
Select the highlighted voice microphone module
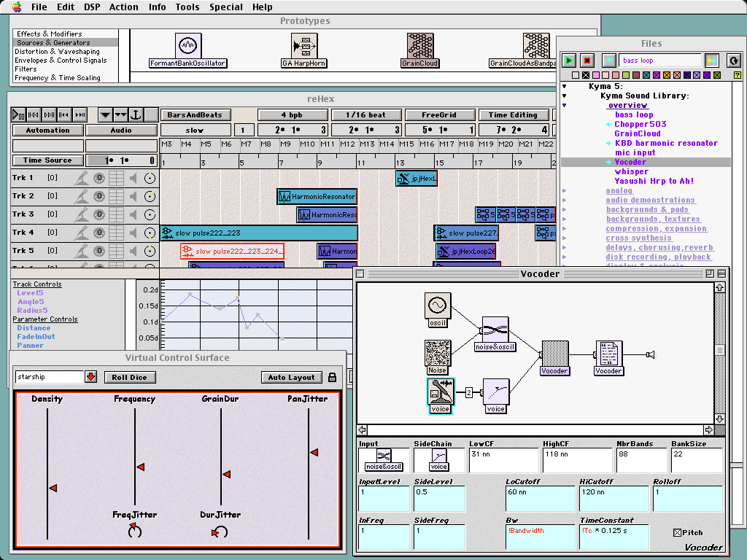click(x=440, y=396)
